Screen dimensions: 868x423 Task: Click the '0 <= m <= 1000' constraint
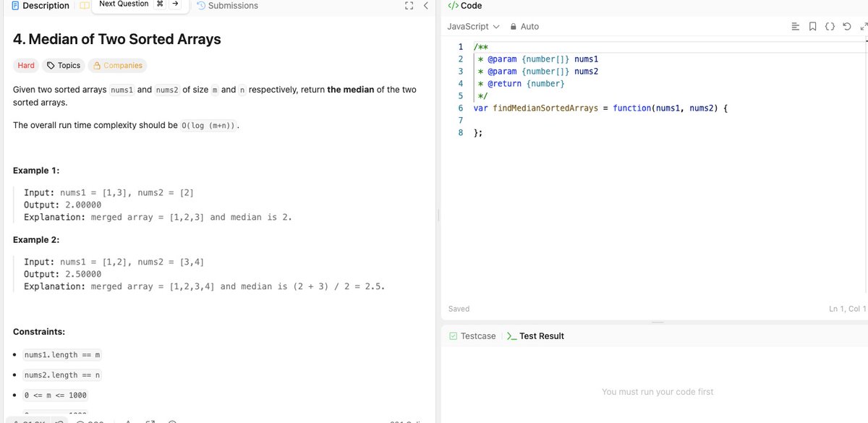pyautogui.click(x=55, y=396)
